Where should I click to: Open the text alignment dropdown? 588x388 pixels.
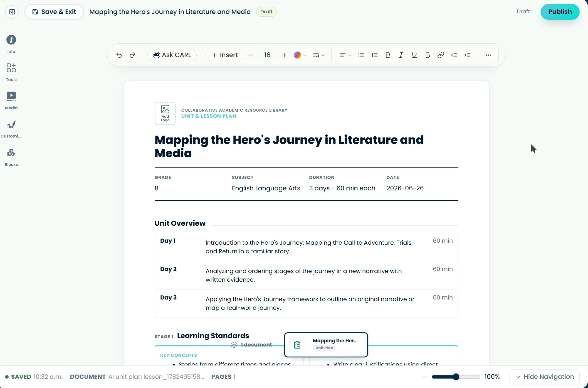click(x=345, y=55)
